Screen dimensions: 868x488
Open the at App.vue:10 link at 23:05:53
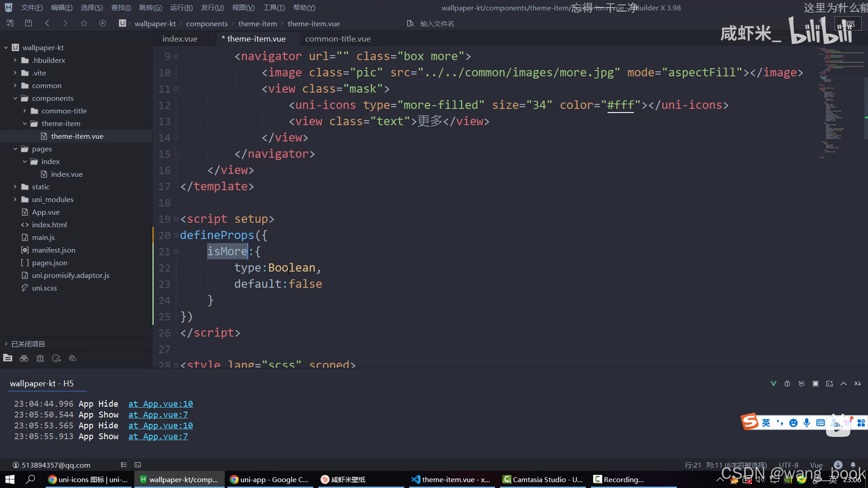point(160,426)
